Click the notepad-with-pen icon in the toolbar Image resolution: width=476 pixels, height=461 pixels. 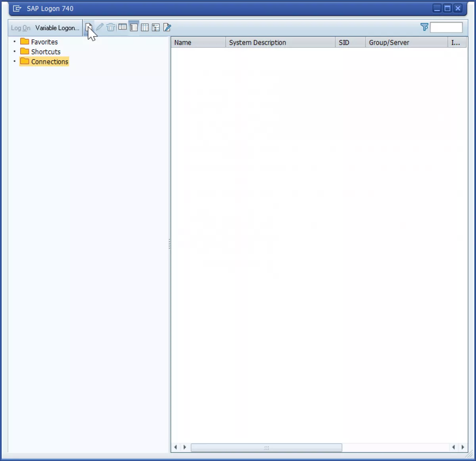167,27
